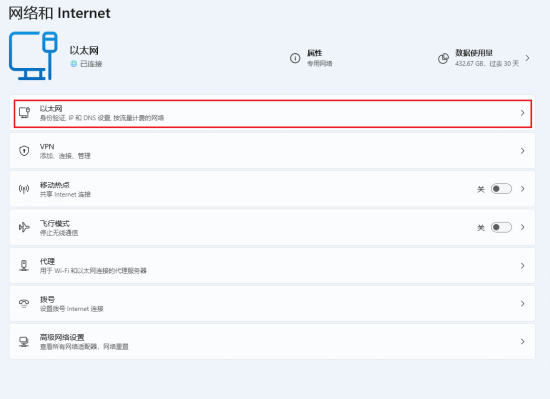
Task: Click the 高级网络设置 row title
Action: (x=62, y=337)
